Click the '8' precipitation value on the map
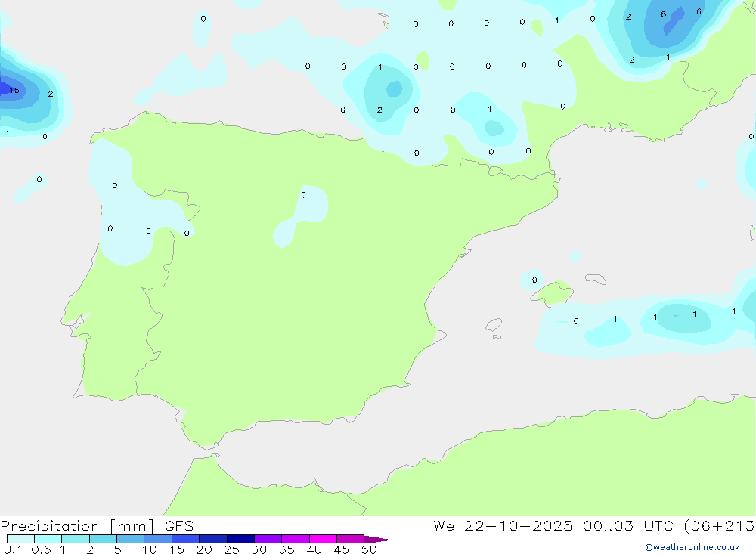756x554 pixels. tap(664, 14)
